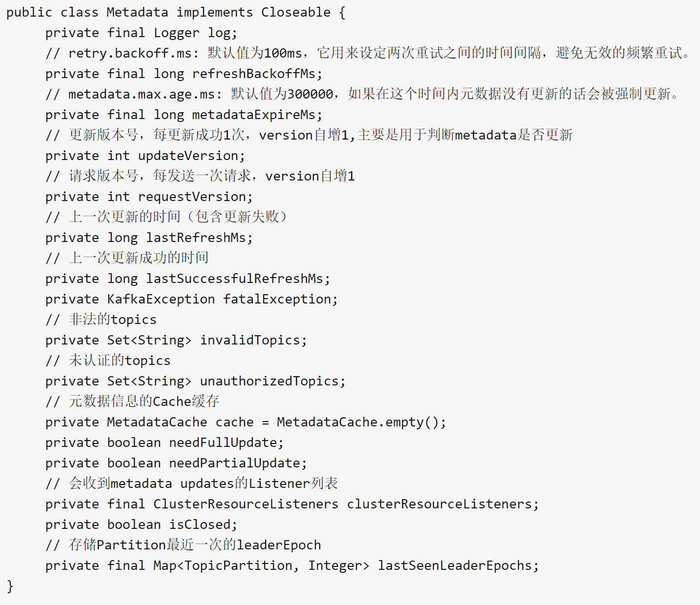Click the needFullUpdate boolean field
Viewport: 700px width, 605px height.
(223, 443)
